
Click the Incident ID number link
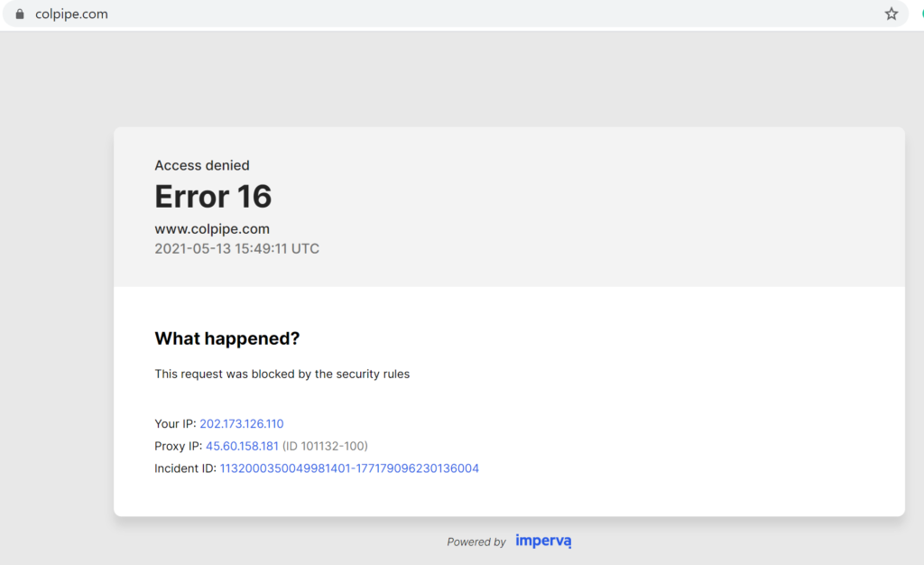pos(349,468)
